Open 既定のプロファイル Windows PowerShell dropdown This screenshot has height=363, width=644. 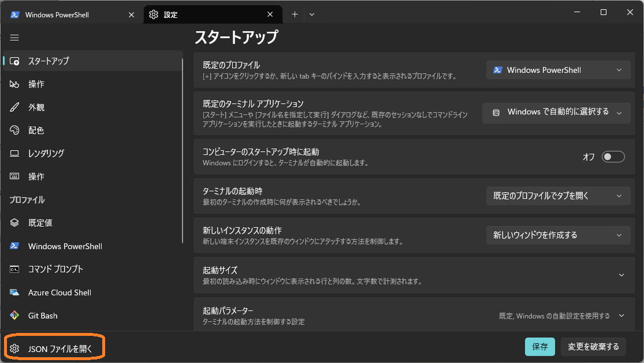(558, 70)
